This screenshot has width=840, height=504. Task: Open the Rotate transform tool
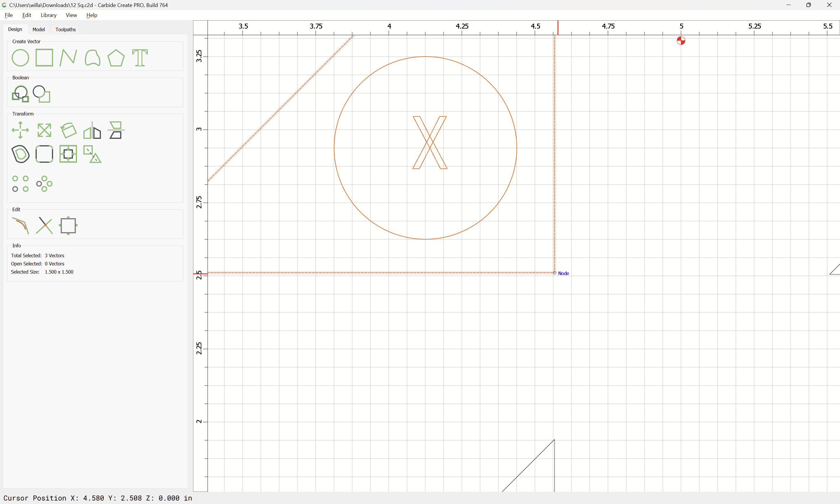click(x=68, y=130)
